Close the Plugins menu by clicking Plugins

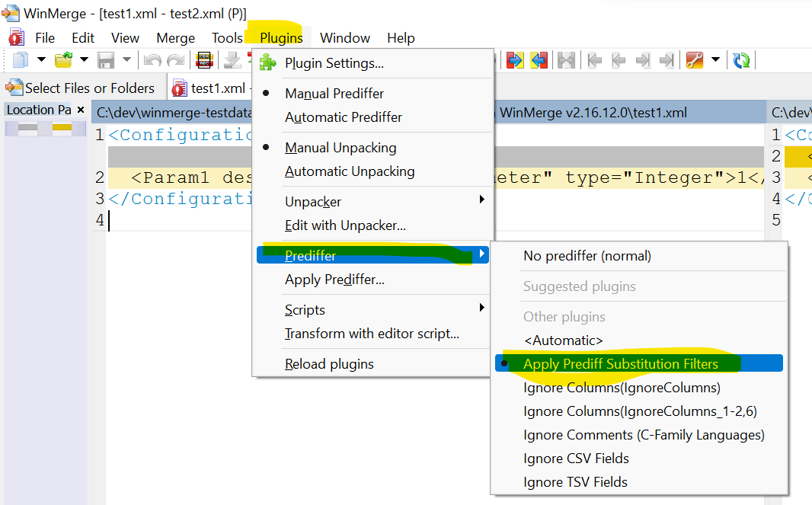[281, 38]
